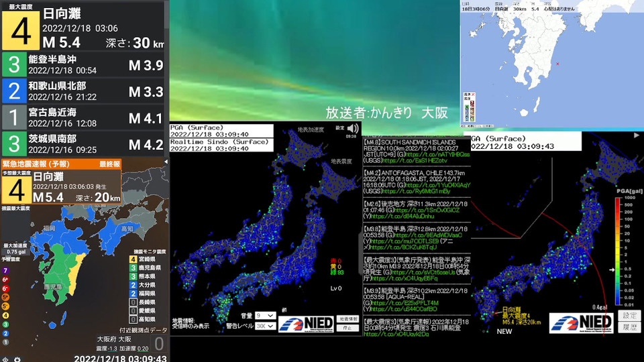644x362 pixels.
Task: Open the SOUTH SANDWICH ISLANDS USGS link
Action: pyautogui.click(x=415, y=161)
